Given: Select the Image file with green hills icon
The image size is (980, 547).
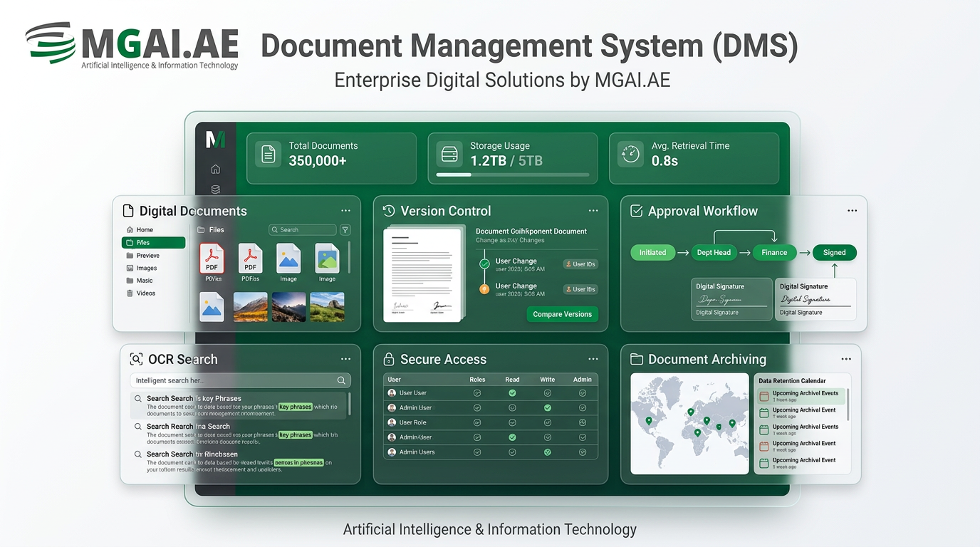Looking at the screenshot, I should coord(328,259).
